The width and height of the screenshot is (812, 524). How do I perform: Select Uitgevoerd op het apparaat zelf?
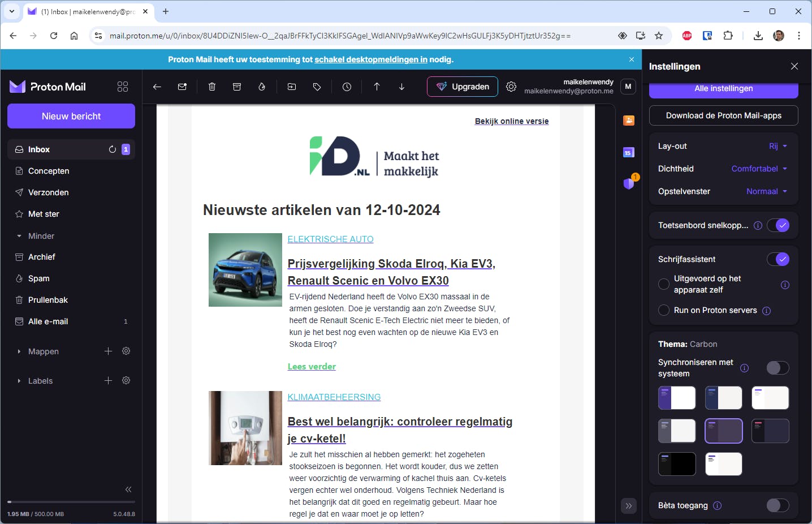point(664,284)
